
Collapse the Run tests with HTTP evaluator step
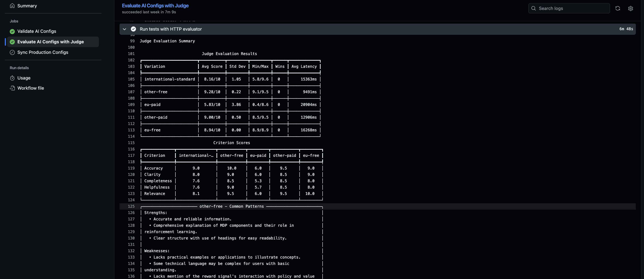[x=124, y=29]
